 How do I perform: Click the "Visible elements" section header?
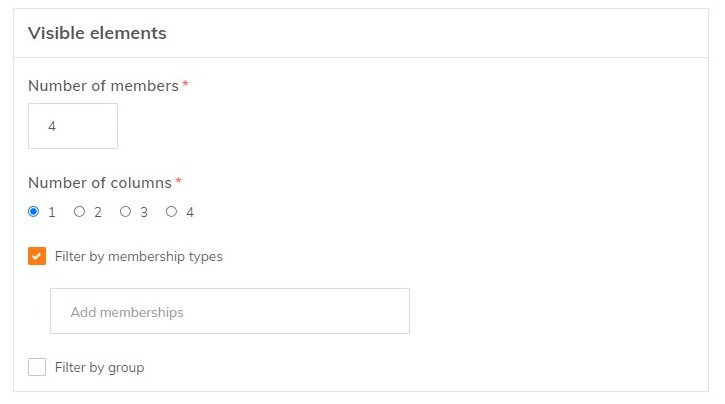97,33
